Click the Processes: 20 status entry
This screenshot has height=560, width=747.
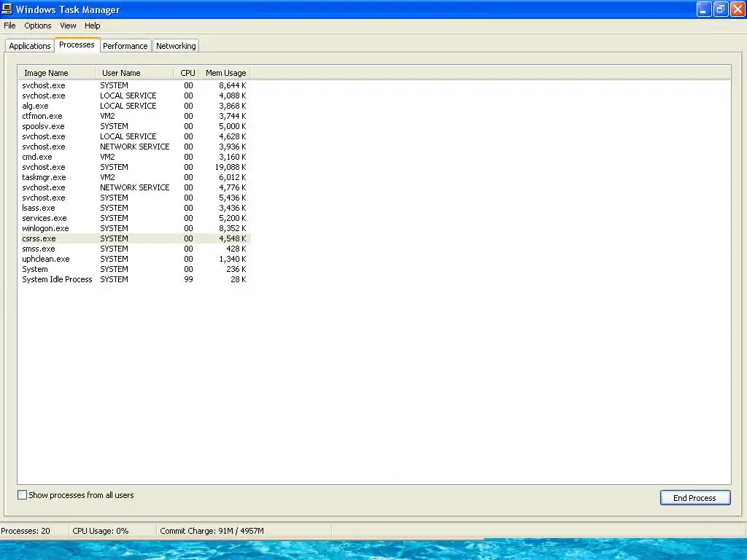[26, 531]
